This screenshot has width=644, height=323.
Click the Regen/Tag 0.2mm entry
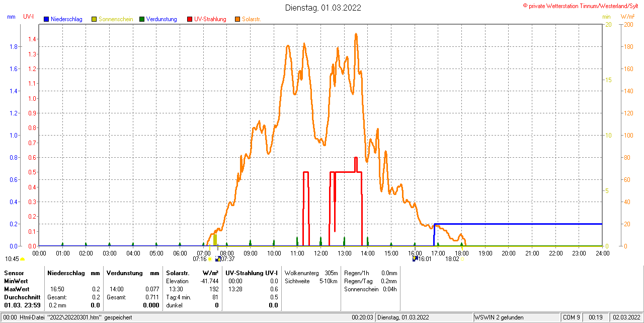[x=370, y=281]
